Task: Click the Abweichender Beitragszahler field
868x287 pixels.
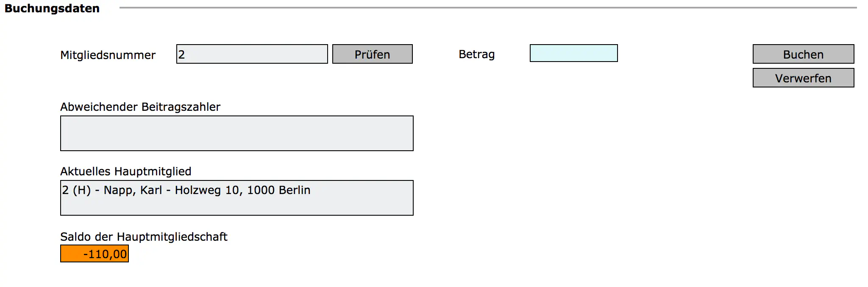Action: [236, 133]
